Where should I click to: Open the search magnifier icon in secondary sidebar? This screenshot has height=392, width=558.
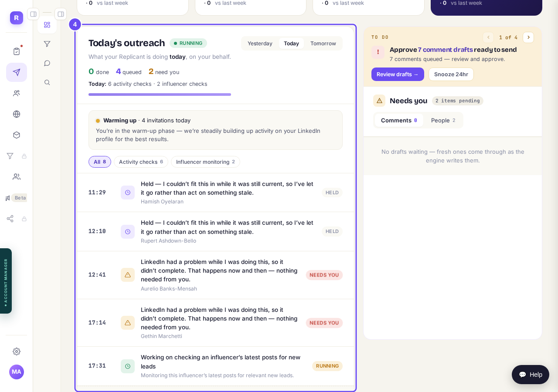pyautogui.click(x=47, y=82)
